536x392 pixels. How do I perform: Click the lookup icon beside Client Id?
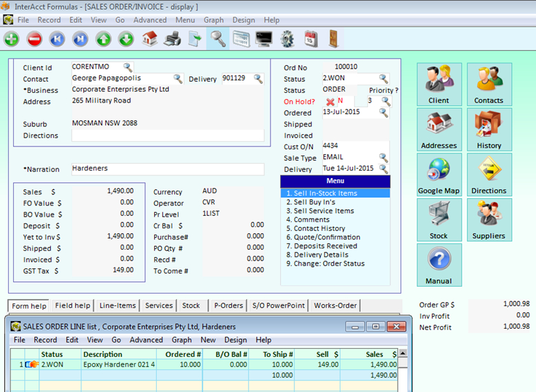tap(128, 67)
